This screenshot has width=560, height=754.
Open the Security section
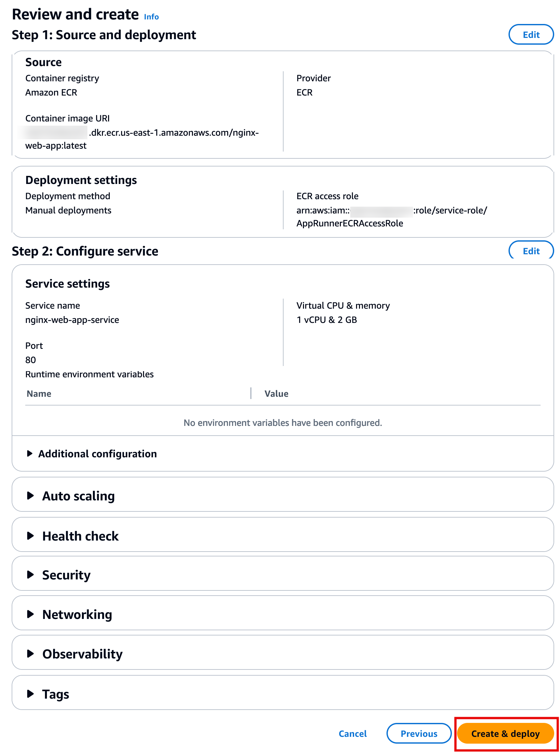click(x=66, y=575)
